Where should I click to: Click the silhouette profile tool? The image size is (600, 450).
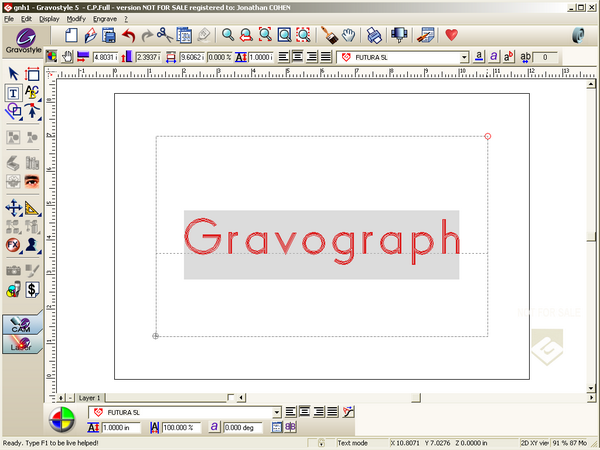point(32,245)
